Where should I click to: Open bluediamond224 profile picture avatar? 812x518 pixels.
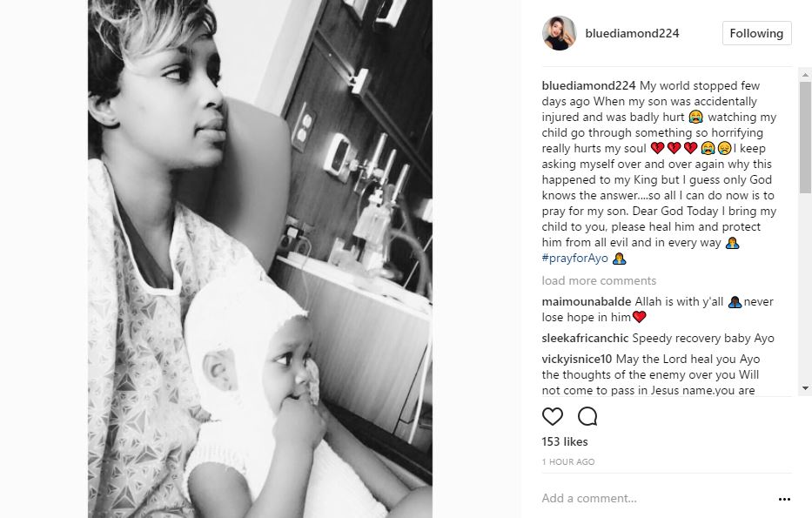pos(560,33)
